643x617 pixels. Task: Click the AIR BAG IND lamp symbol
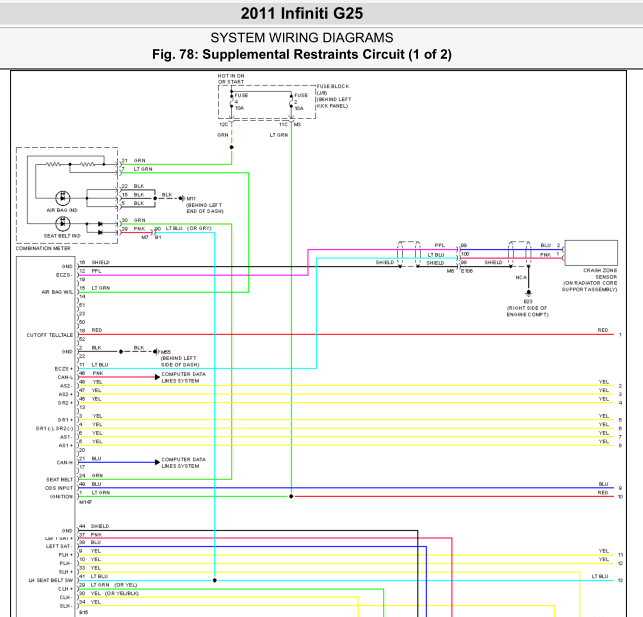62,198
